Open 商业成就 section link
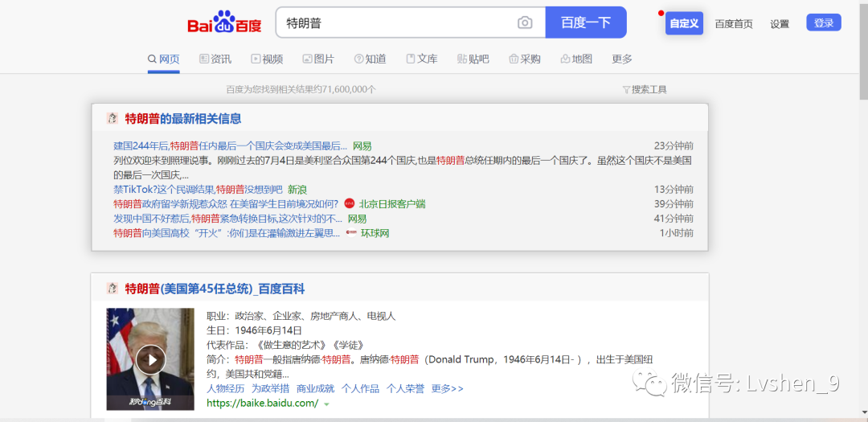The image size is (868, 422). click(x=315, y=389)
